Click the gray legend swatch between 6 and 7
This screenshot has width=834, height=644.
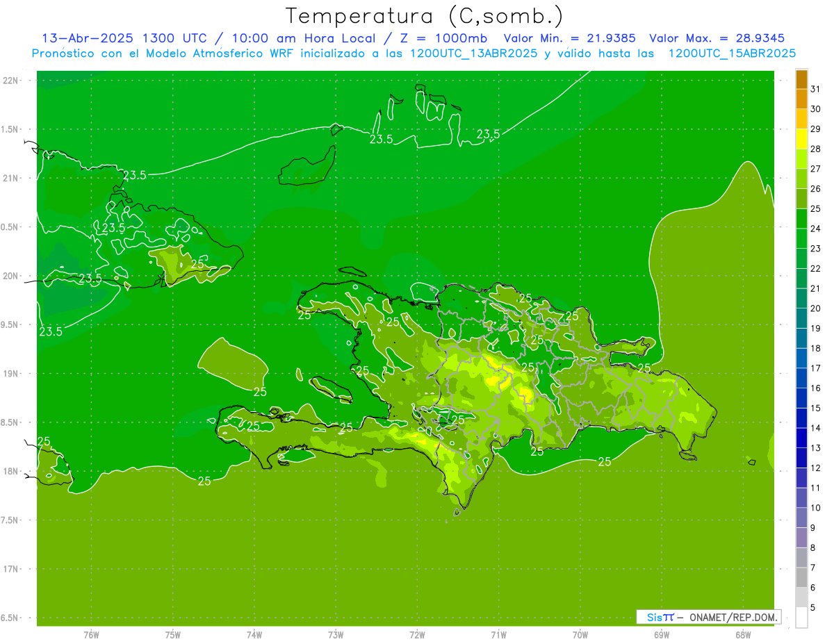pyautogui.click(x=801, y=577)
